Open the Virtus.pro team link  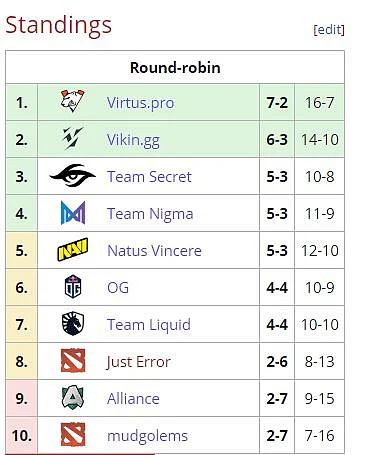click(x=140, y=103)
